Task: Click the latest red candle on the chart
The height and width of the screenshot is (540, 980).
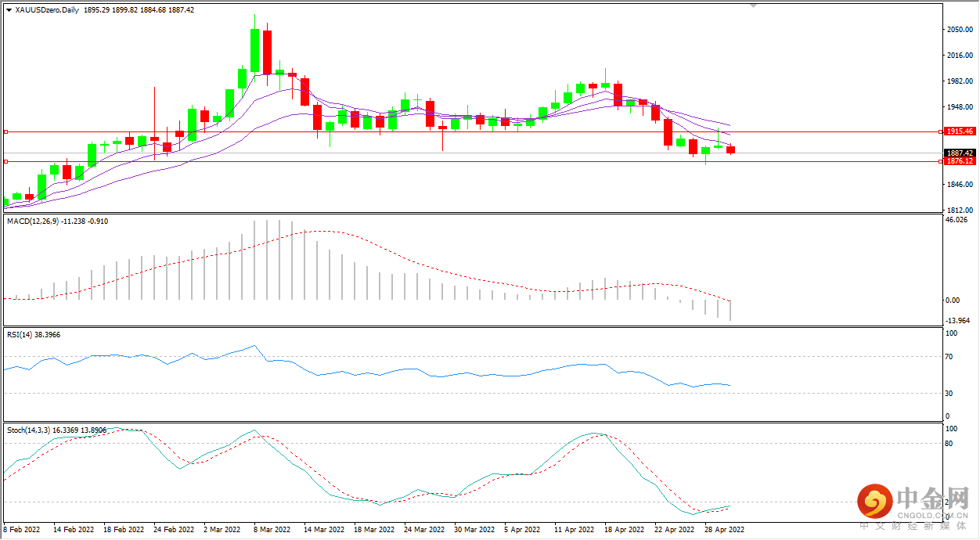Action: (730, 149)
